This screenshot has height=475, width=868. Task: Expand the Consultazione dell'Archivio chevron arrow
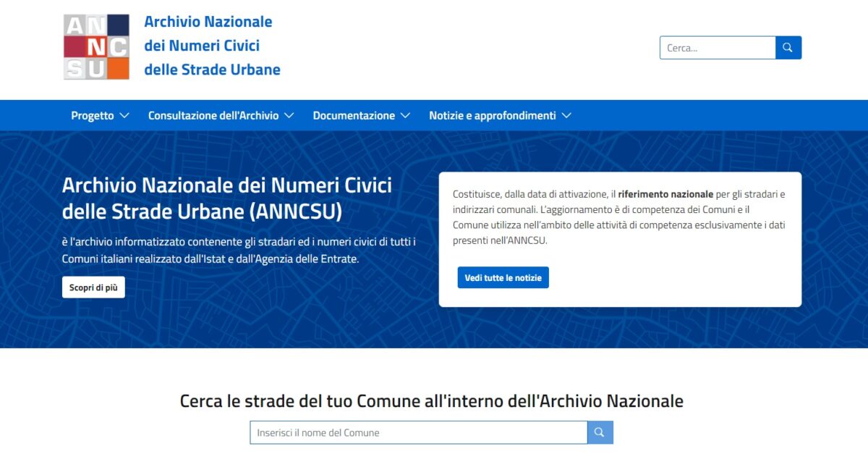(289, 116)
